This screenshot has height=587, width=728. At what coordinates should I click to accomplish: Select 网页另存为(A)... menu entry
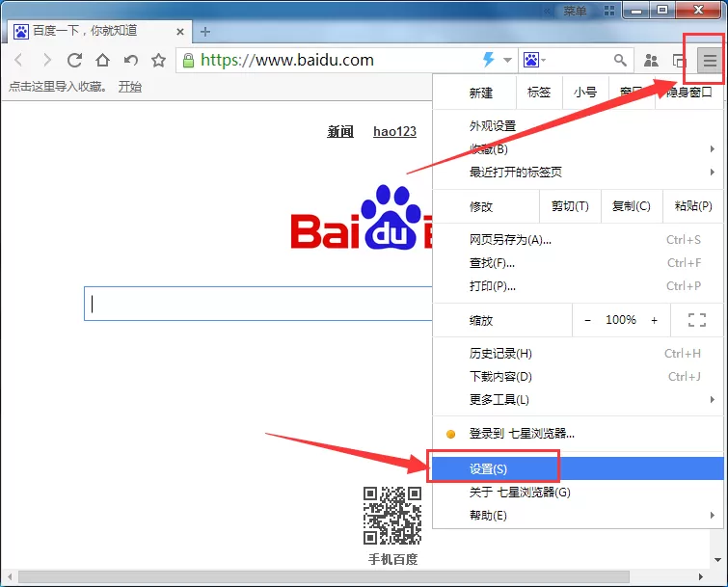(578, 240)
